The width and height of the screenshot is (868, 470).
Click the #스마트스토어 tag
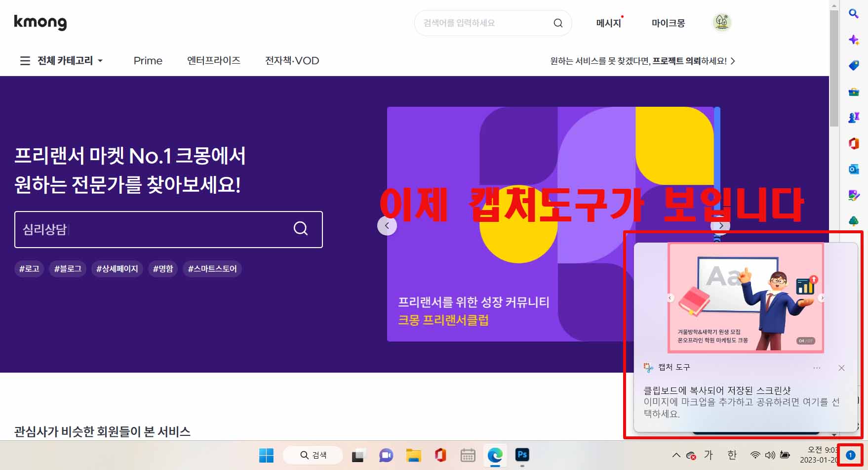(x=212, y=269)
